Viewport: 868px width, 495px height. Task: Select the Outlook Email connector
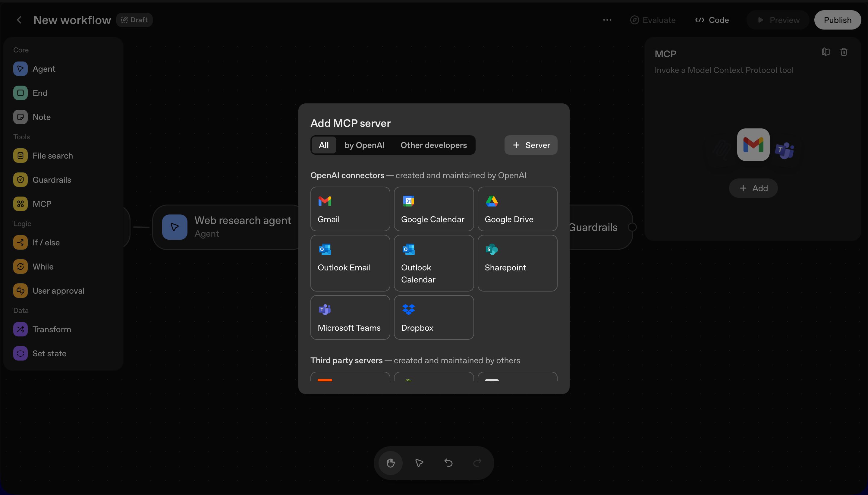[x=350, y=263]
